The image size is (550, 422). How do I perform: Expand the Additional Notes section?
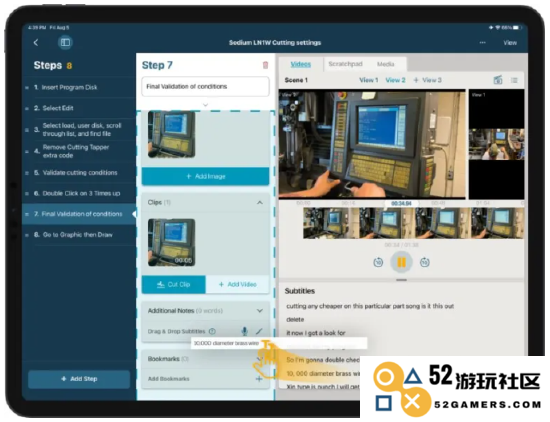260,310
